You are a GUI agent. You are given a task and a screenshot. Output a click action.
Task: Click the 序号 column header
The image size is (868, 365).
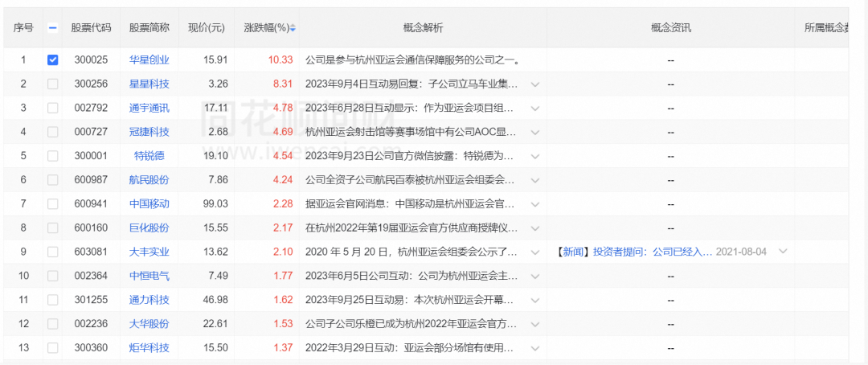pos(23,28)
